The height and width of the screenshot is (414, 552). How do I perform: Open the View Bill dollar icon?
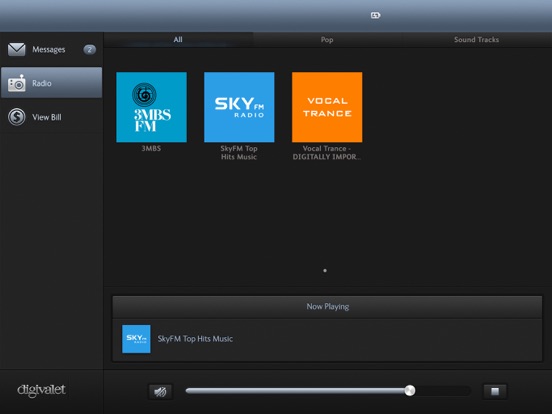pyautogui.click(x=17, y=117)
